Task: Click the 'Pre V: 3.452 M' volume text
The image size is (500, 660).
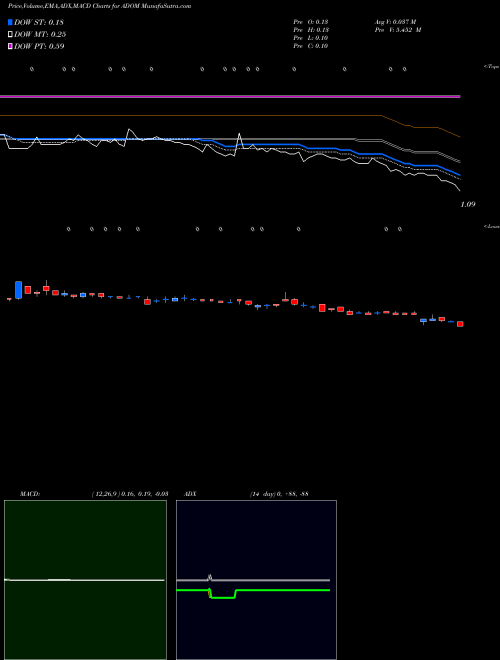Action: tap(398, 30)
